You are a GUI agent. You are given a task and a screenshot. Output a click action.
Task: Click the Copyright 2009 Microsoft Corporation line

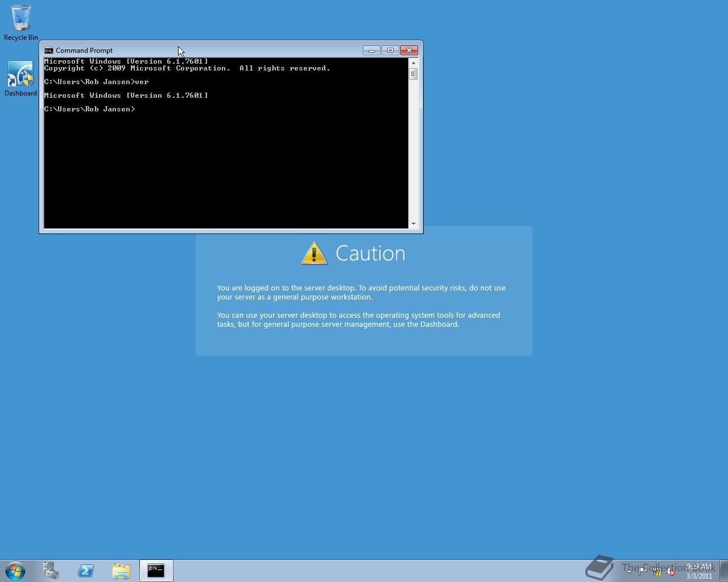click(x=187, y=68)
